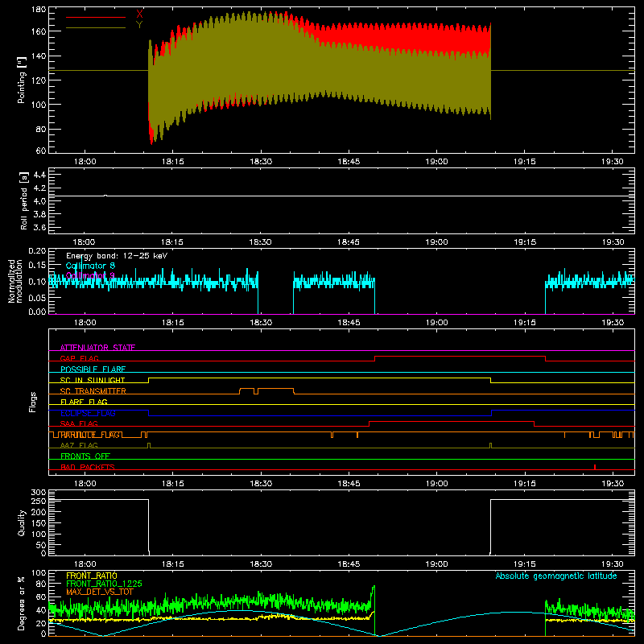
Task: Select the Pointing axis title
Action: coord(22,80)
